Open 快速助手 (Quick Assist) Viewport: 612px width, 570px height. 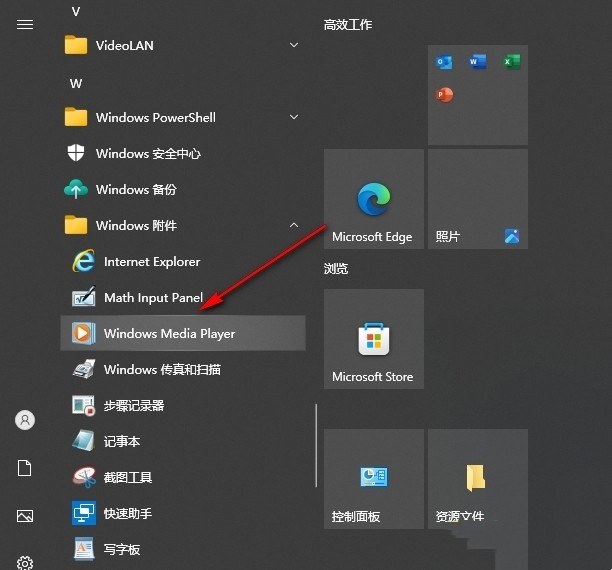(127, 513)
